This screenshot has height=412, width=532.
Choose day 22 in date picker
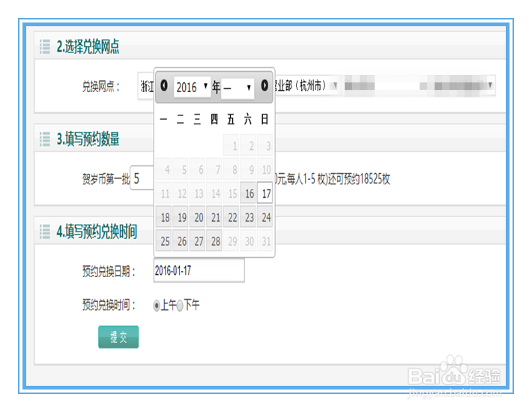point(232,217)
